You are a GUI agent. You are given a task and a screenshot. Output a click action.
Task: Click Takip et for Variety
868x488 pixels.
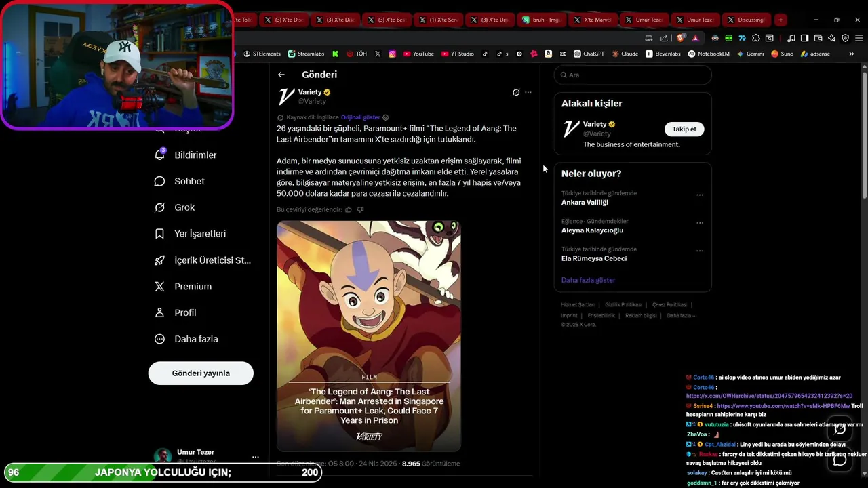click(684, 129)
